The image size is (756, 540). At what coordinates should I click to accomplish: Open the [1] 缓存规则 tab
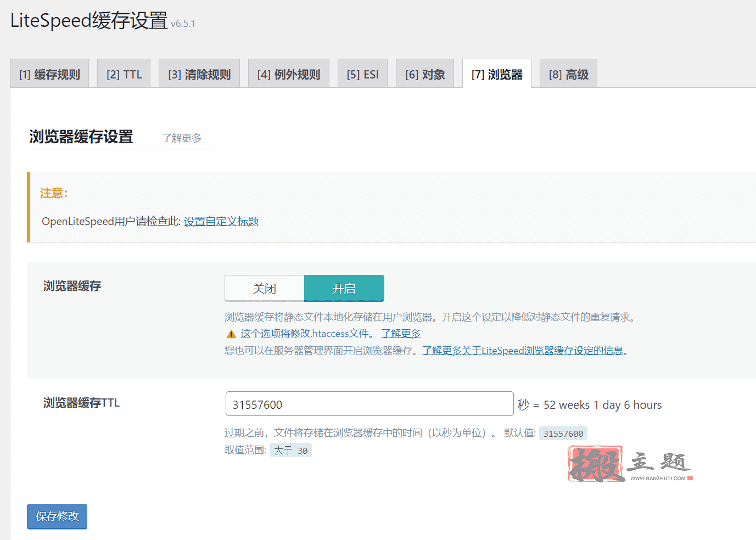49,74
